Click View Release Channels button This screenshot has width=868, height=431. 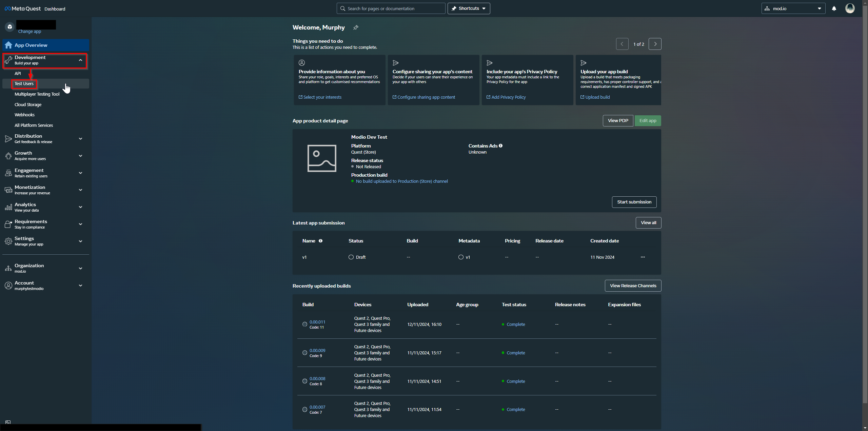click(x=633, y=286)
